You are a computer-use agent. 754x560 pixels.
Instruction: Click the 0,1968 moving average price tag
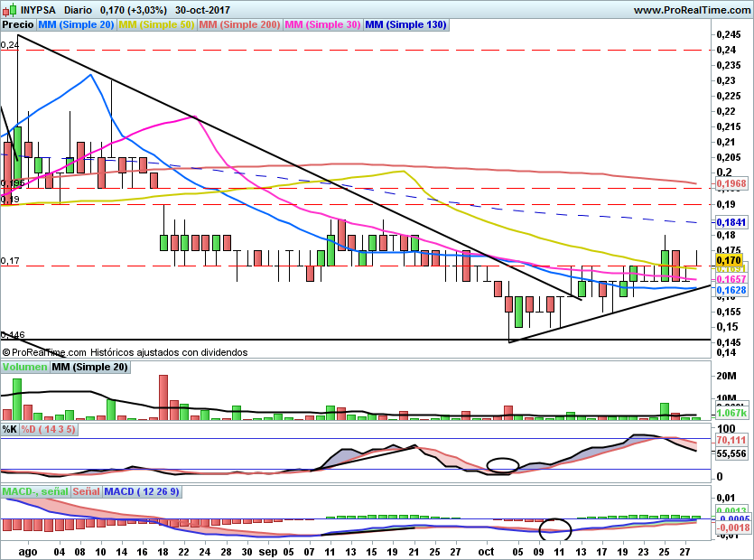(731, 183)
